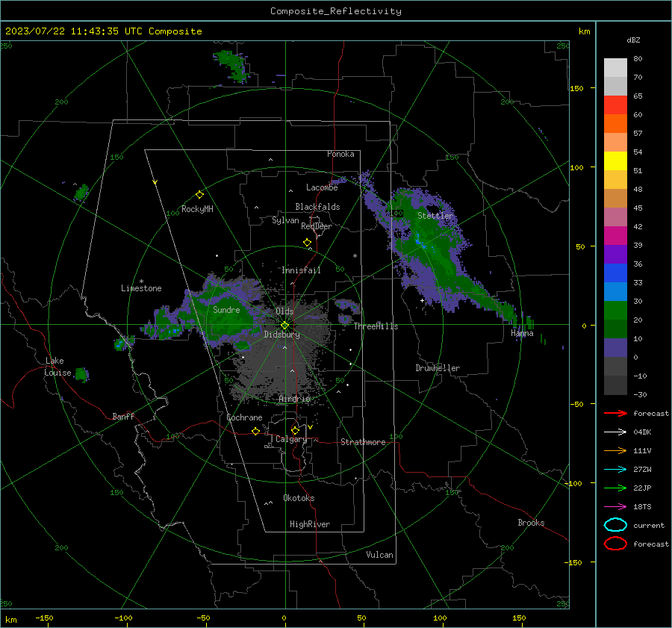This screenshot has width=672, height=628.
Task: Click the asterisk marker above Limestone
Action: (x=141, y=282)
